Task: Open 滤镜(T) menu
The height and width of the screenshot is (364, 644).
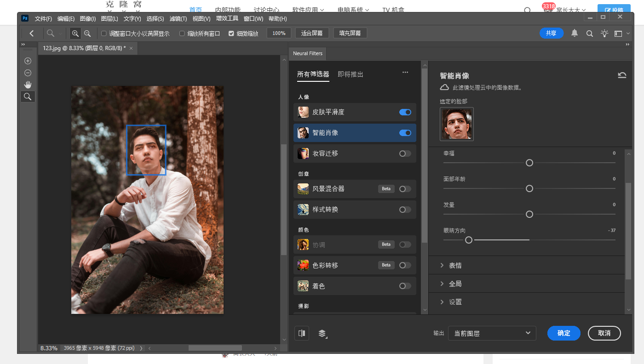Action: [x=178, y=19]
